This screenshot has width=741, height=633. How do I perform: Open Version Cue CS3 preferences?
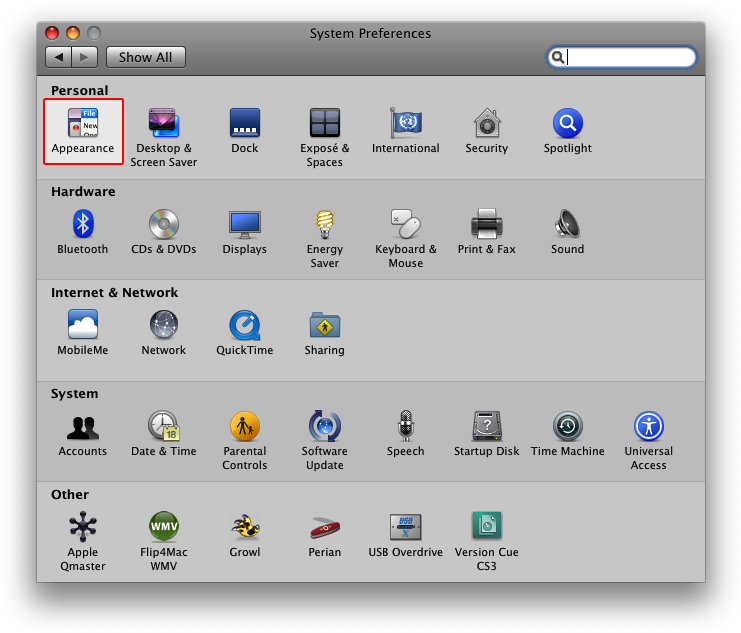click(x=487, y=541)
